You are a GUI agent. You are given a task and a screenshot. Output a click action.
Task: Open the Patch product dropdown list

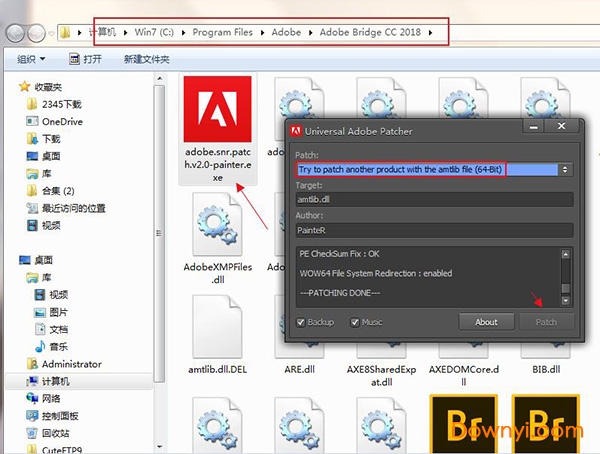[x=566, y=170]
